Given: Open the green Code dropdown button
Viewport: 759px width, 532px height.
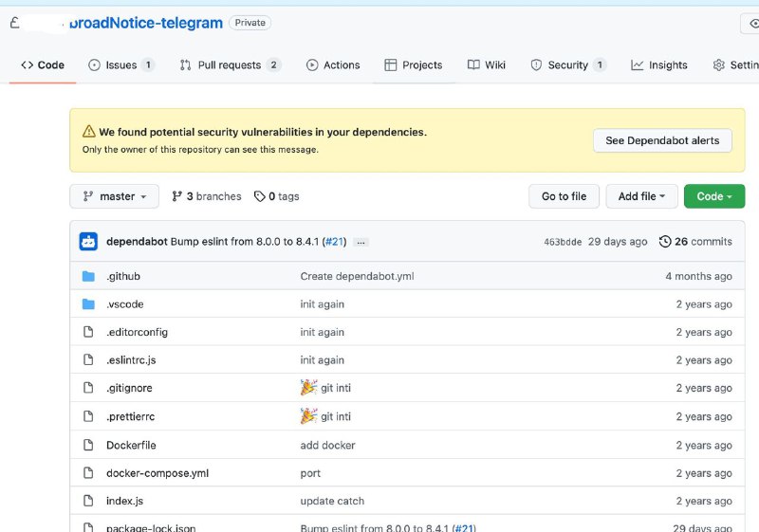Looking at the screenshot, I should 713,196.
